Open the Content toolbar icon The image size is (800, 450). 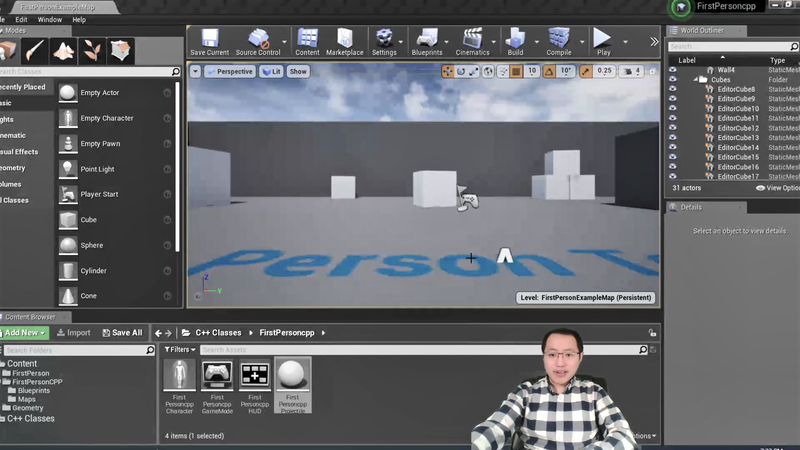[307, 42]
